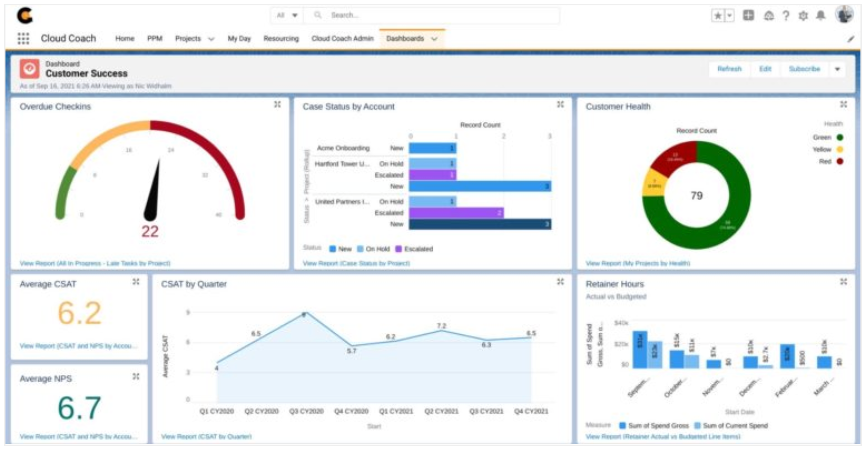
Task: Click the favorites star icon
Action: pyautogui.click(x=718, y=15)
